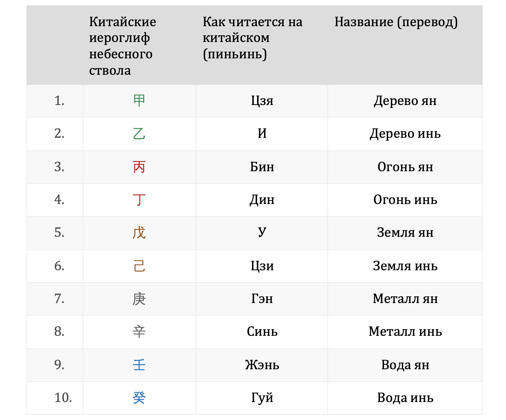This screenshot has height=420, width=506.
Task: Select the blue 癸 glyph for Вода инь
Action: coord(139,398)
